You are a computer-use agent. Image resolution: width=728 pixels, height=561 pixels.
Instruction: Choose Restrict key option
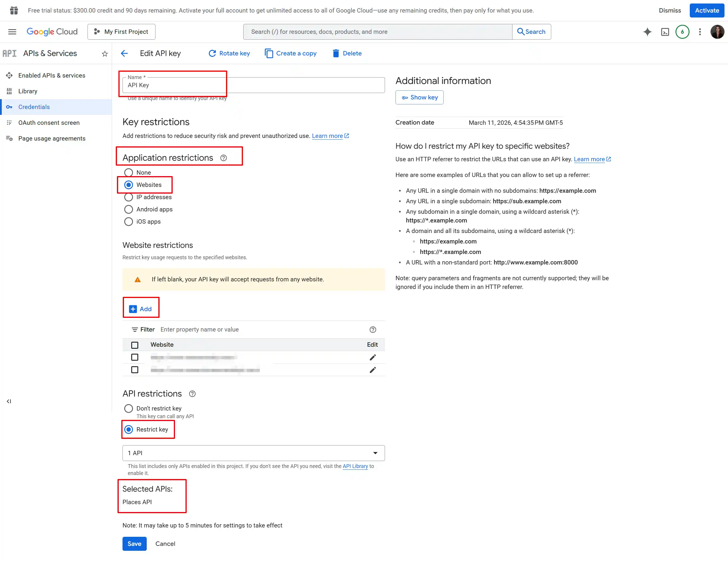(128, 429)
